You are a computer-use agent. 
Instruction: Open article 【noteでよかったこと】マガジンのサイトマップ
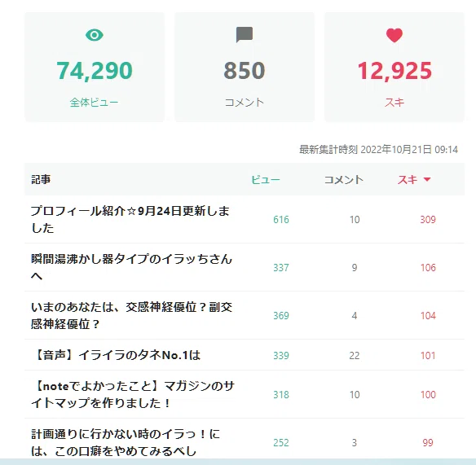133,394
